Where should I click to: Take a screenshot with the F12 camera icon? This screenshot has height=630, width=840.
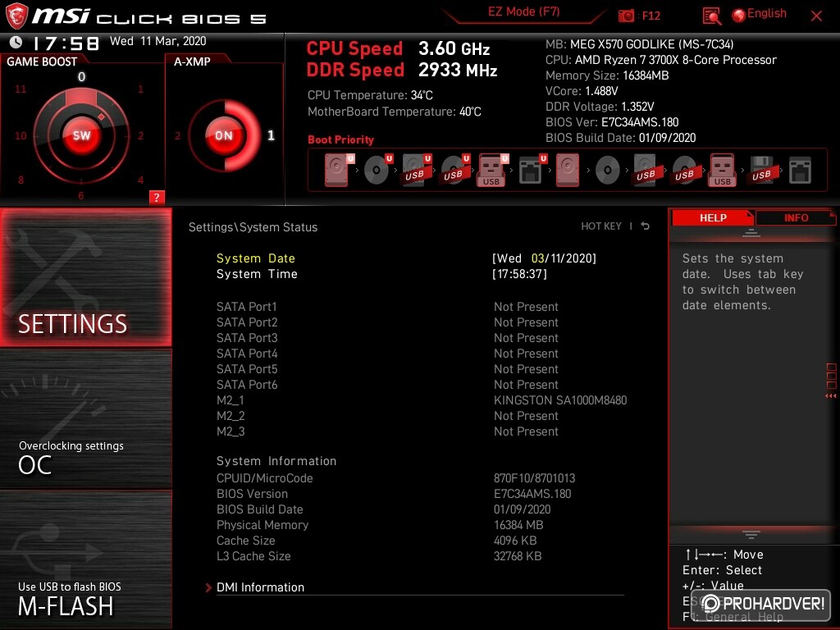(x=626, y=16)
